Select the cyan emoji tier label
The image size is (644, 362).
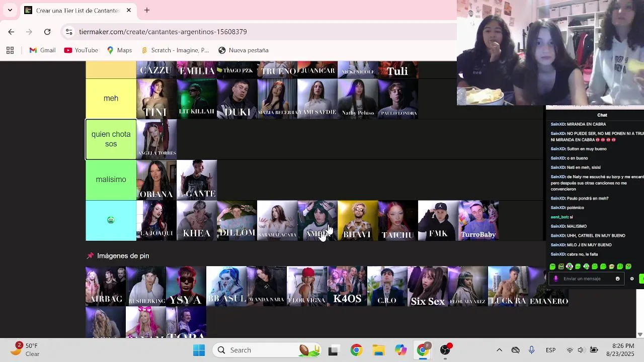(111, 220)
